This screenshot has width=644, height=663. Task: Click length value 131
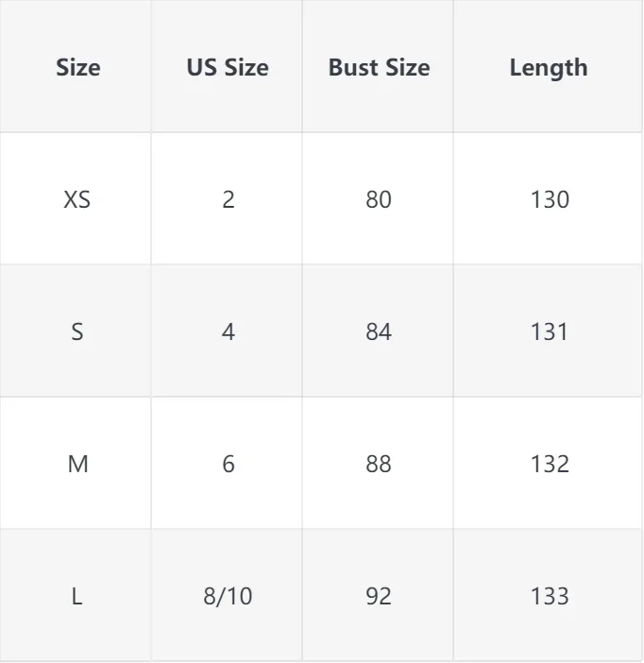point(549,331)
